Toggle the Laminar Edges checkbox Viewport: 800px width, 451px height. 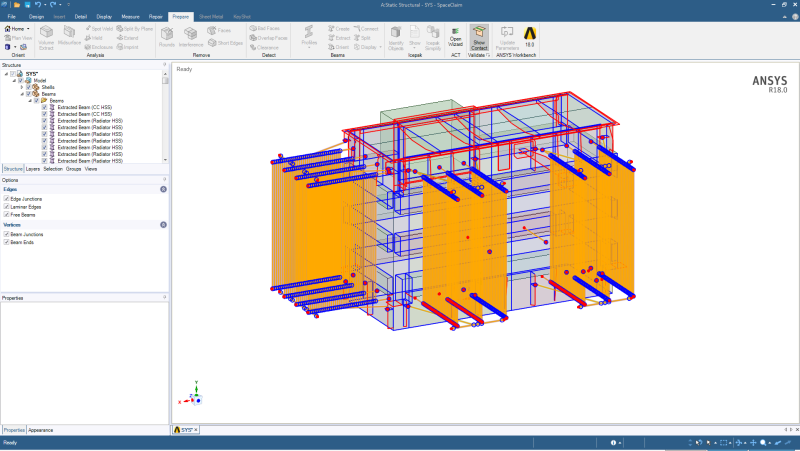click(x=7, y=207)
